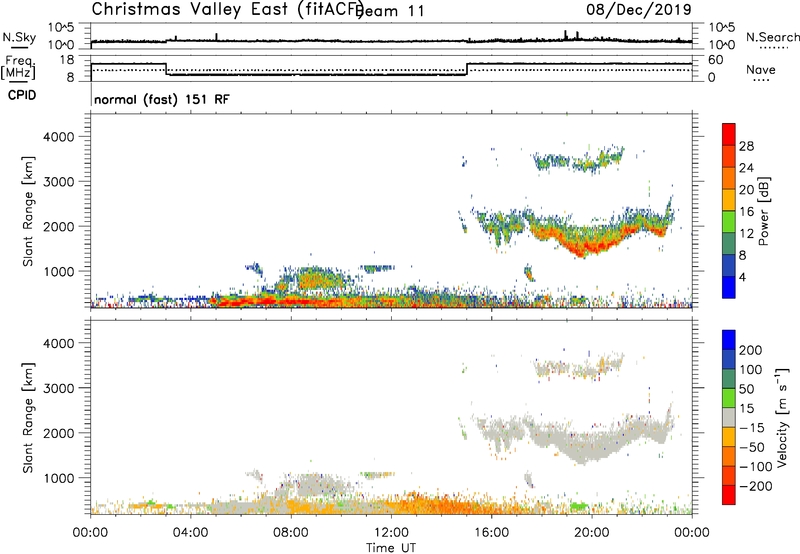Click the 'Beam 11' label
The height and width of the screenshot is (554, 800).
390,11
